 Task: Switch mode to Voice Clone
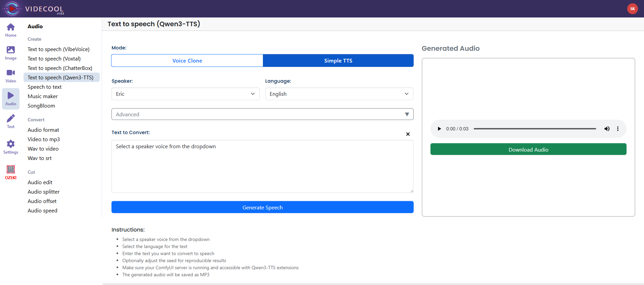(x=187, y=60)
